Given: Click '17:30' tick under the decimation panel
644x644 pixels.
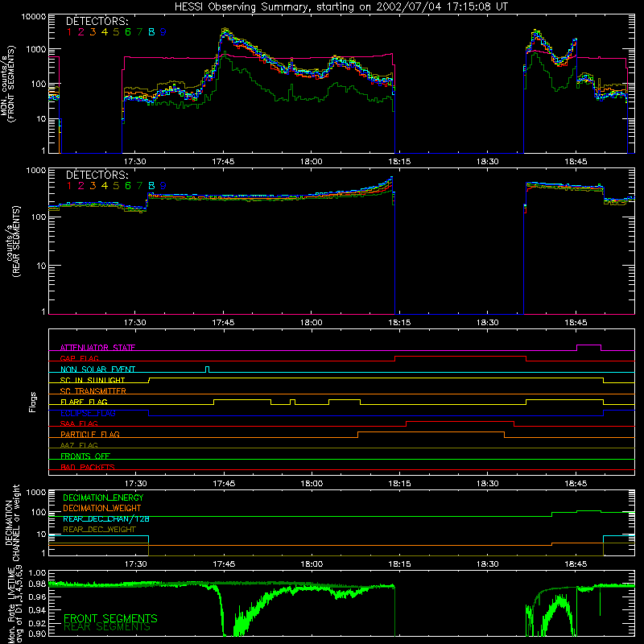Looking at the screenshot, I should point(136,564).
